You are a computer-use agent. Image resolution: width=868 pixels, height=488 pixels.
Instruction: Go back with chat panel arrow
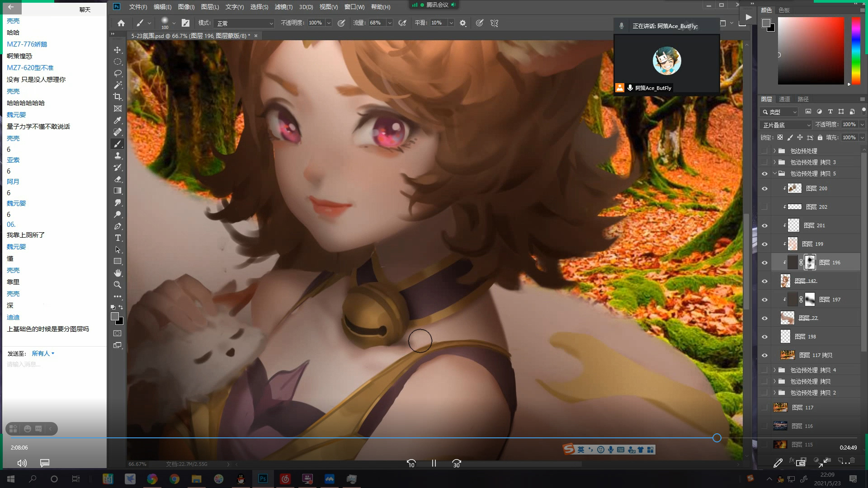11,7
